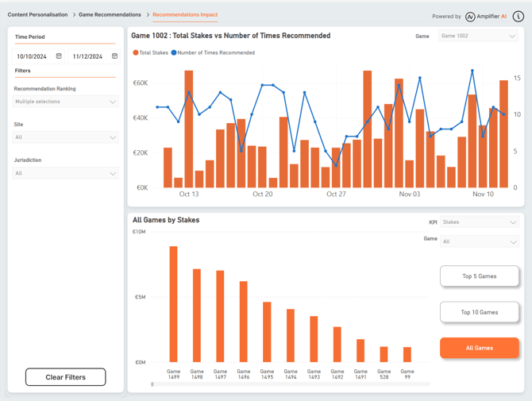
Task: Open the start date calendar picker icon
Action: click(59, 56)
